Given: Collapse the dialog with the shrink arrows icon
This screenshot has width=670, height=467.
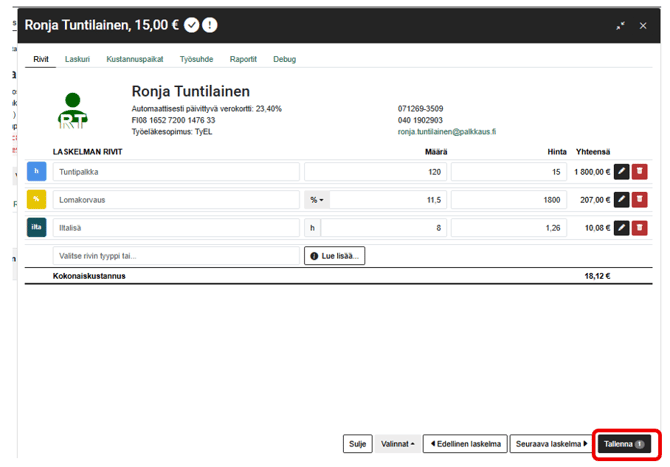Looking at the screenshot, I should (x=620, y=26).
